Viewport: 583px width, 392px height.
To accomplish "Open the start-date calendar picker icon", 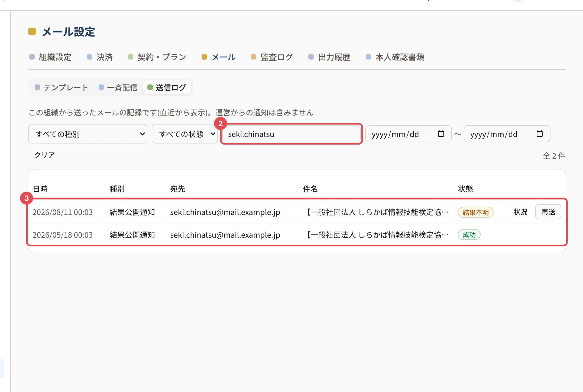I will (x=441, y=134).
